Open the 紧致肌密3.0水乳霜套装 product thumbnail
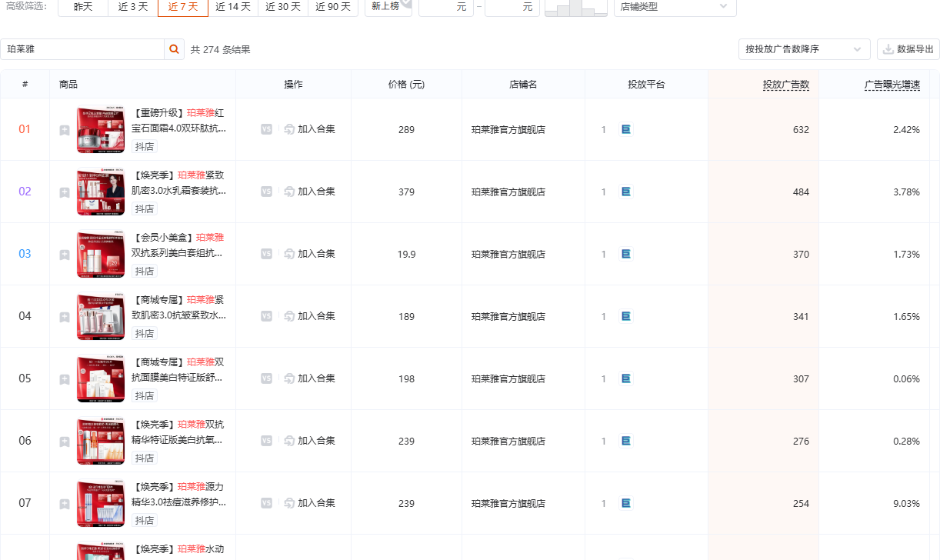Image resolution: width=940 pixels, height=560 pixels. [101, 192]
